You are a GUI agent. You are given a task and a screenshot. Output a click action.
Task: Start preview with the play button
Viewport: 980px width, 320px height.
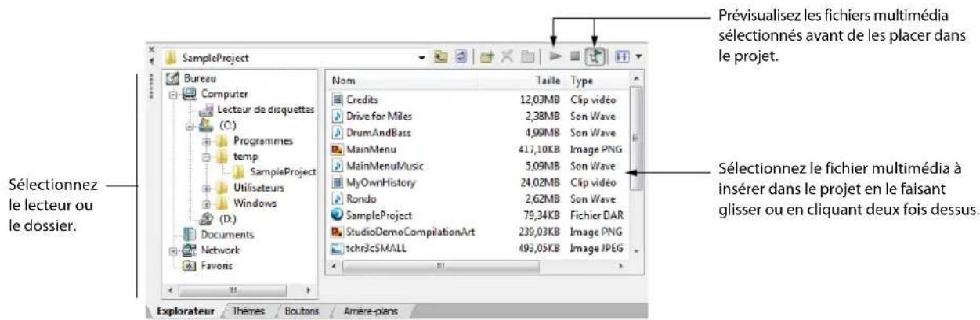click(555, 57)
